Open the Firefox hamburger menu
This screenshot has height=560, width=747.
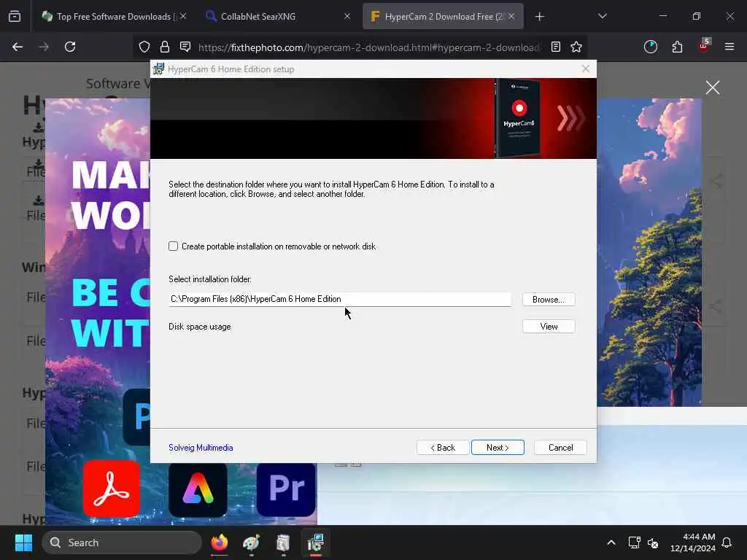pyautogui.click(x=729, y=47)
